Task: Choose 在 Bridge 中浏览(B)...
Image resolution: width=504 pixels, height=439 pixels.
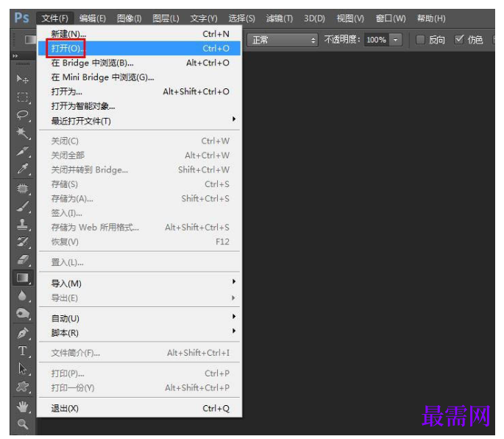Action: point(139,63)
